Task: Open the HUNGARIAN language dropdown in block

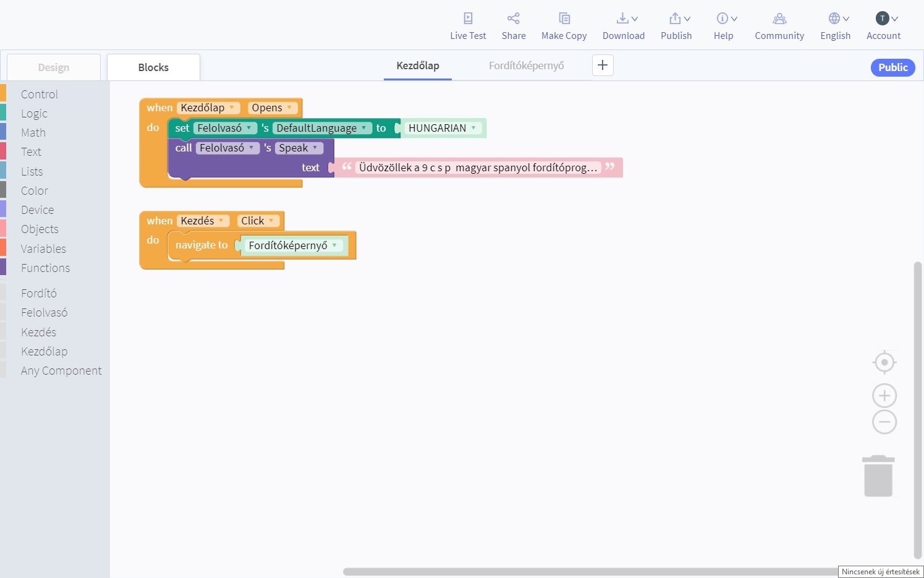Action: coord(473,128)
